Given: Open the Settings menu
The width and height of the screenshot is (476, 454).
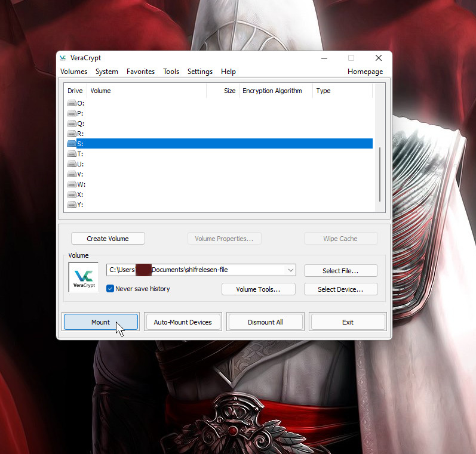Looking at the screenshot, I should (x=200, y=72).
